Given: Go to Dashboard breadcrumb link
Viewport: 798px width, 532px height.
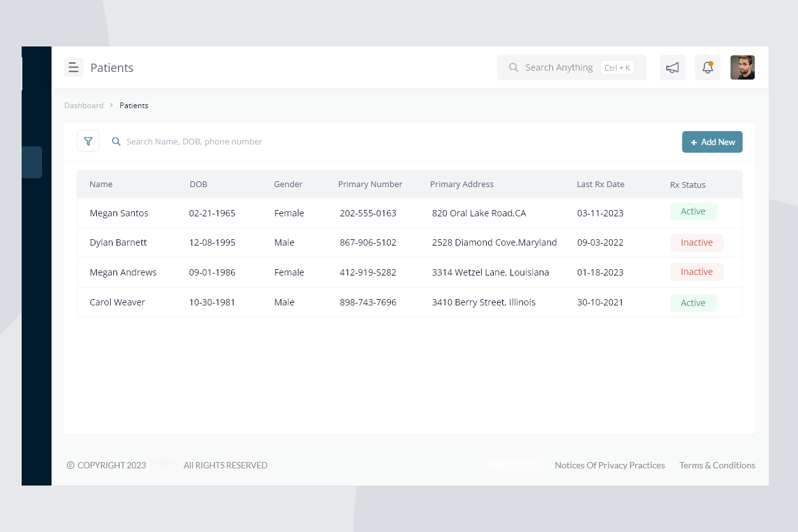Looking at the screenshot, I should (83, 106).
